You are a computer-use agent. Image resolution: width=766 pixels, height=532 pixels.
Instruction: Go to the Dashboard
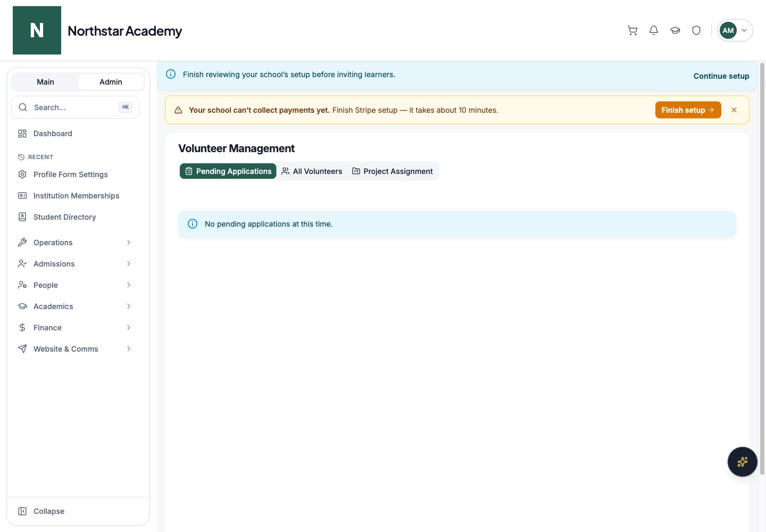75,134
